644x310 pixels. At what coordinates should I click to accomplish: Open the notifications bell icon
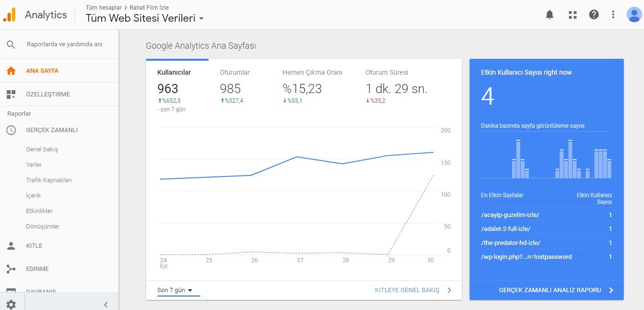click(x=550, y=14)
